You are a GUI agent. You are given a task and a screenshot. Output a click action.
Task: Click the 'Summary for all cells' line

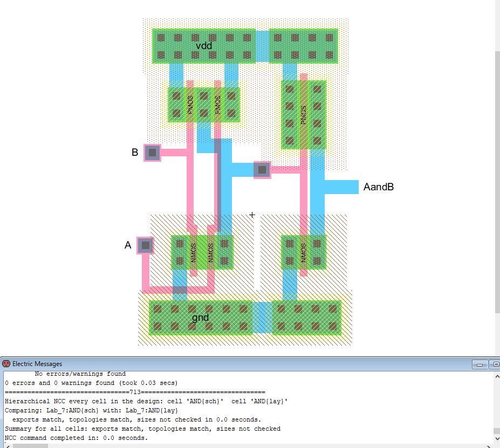click(x=142, y=429)
